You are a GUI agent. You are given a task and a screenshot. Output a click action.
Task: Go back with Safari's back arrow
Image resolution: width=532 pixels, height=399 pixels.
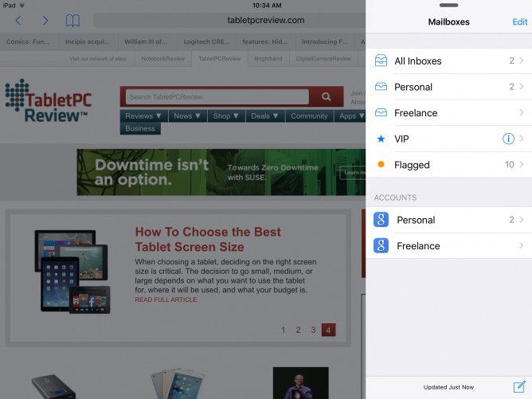pyautogui.click(x=18, y=21)
